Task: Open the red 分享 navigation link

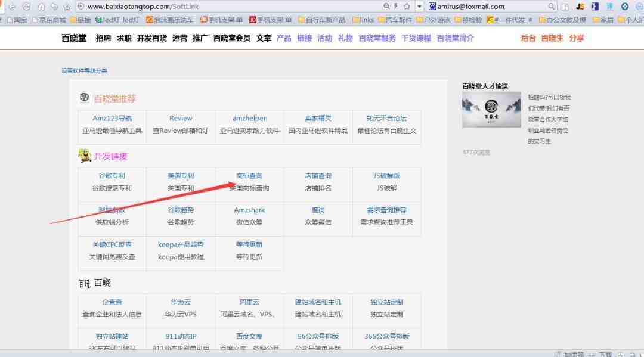Action: (577, 38)
